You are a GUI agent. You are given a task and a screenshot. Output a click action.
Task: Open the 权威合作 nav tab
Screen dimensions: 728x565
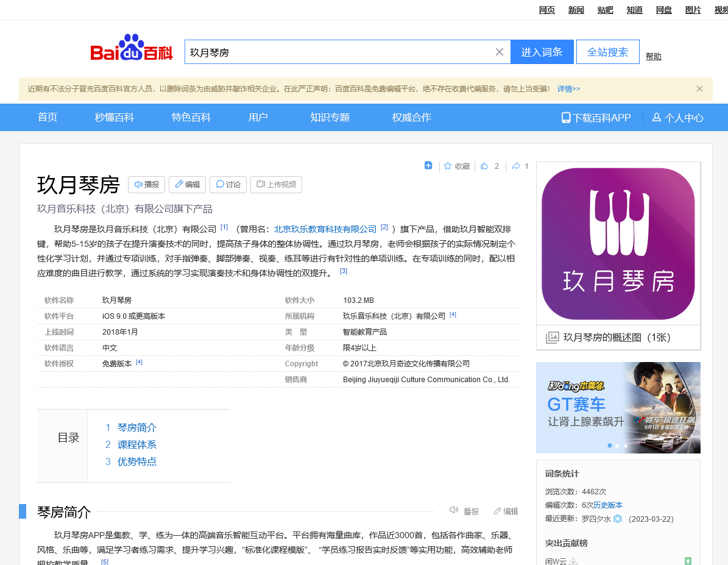click(412, 117)
